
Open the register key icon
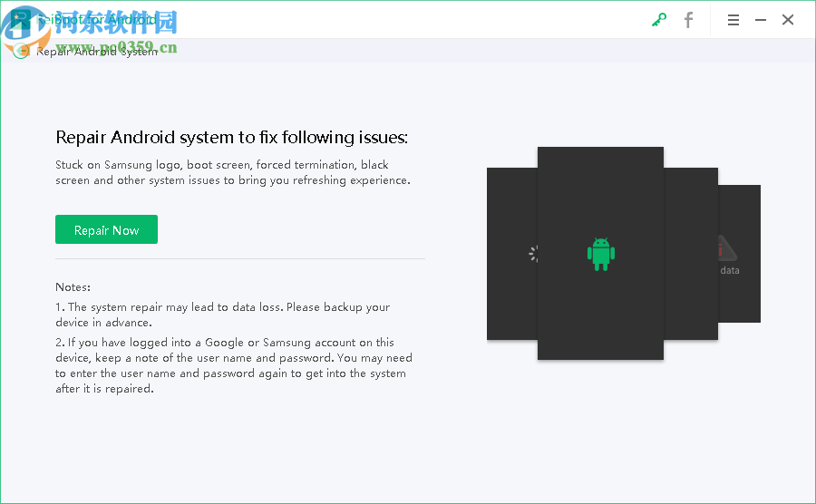pos(659,20)
